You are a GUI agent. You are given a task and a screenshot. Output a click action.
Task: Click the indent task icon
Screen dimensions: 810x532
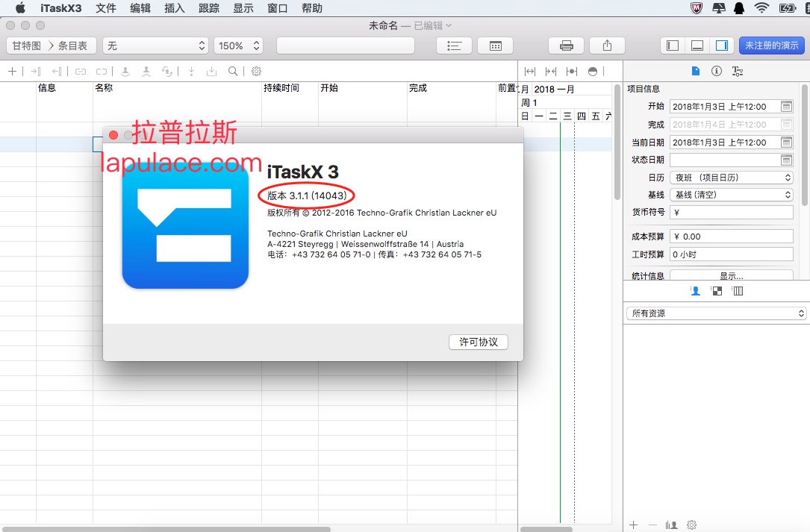[x=36, y=72]
